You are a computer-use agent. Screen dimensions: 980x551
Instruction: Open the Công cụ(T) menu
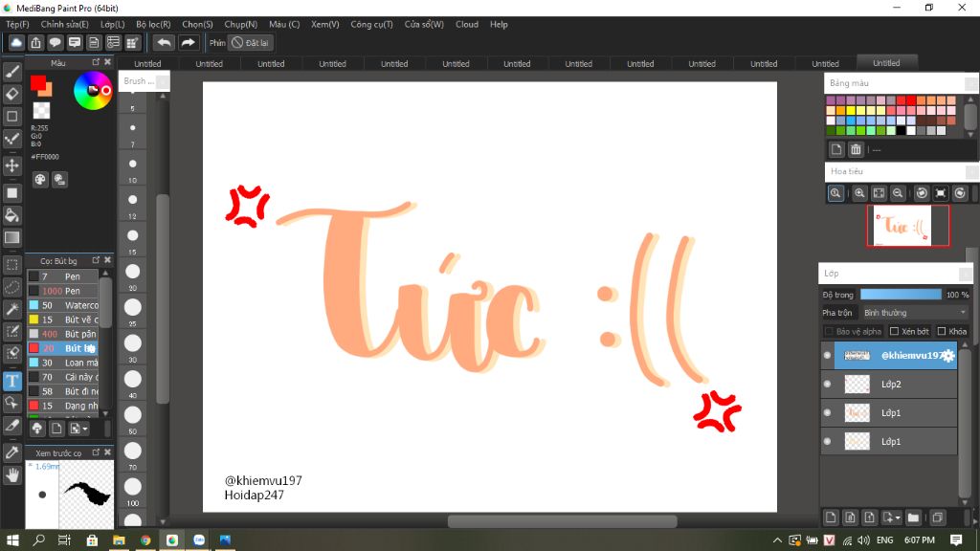[371, 24]
